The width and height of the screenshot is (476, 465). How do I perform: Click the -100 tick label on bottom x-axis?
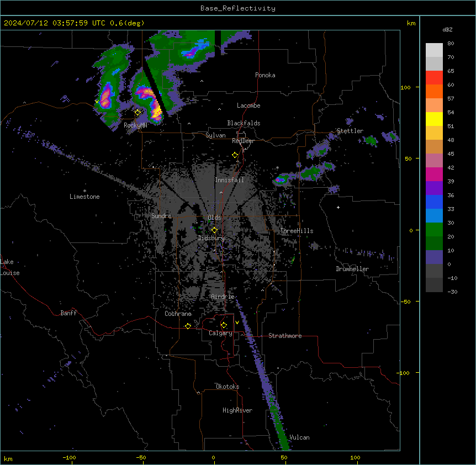pos(69,457)
